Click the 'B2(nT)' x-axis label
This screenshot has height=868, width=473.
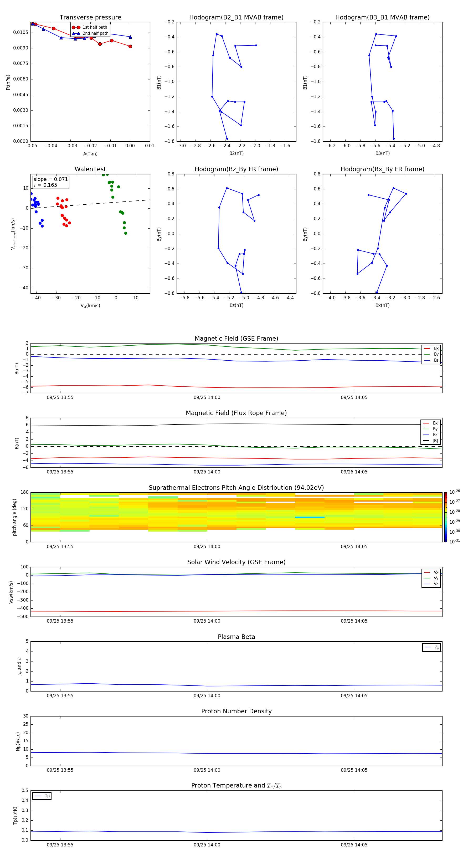[236, 153]
